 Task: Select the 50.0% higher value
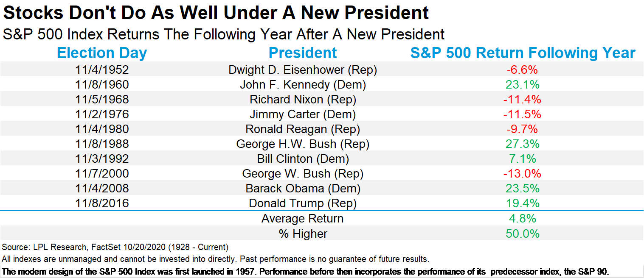tap(523, 234)
